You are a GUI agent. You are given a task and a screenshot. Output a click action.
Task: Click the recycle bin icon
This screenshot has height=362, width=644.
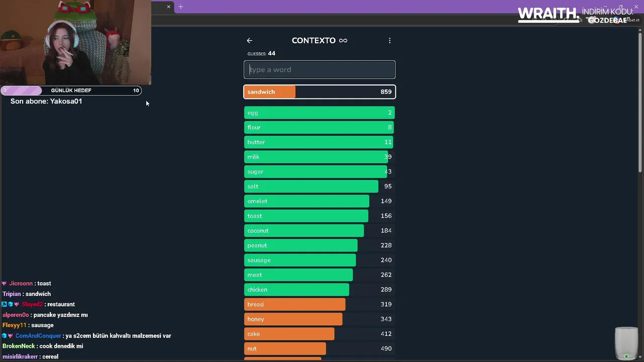click(626, 344)
